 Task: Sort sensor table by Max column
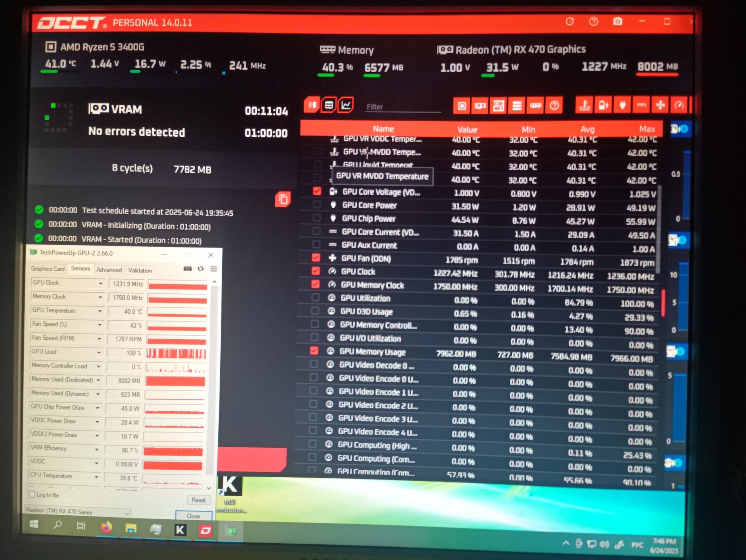pyautogui.click(x=647, y=129)
